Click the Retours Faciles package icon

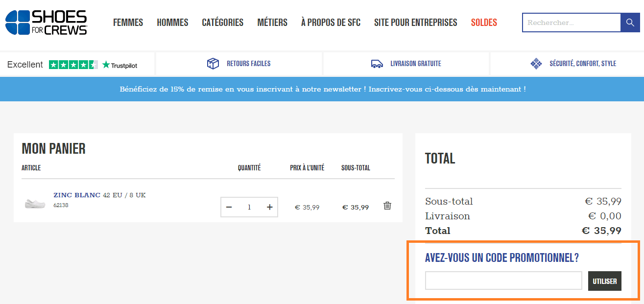[x=213, y=64]
